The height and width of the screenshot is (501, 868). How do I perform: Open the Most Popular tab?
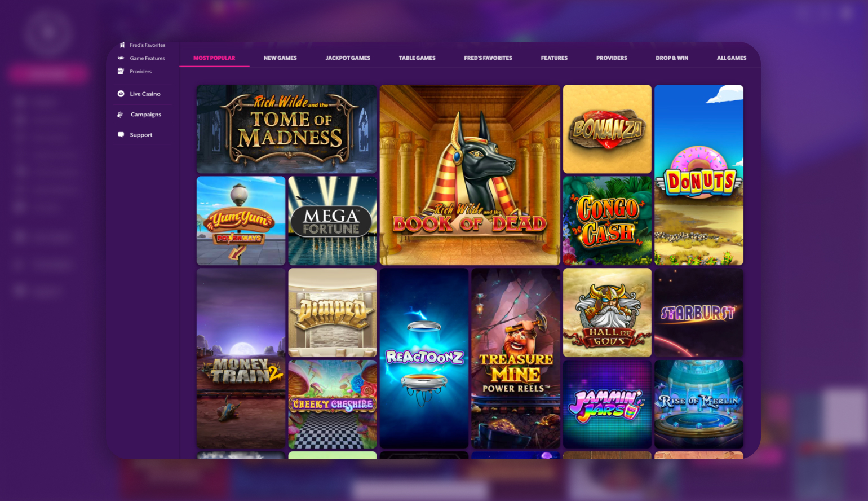(214, 58)
